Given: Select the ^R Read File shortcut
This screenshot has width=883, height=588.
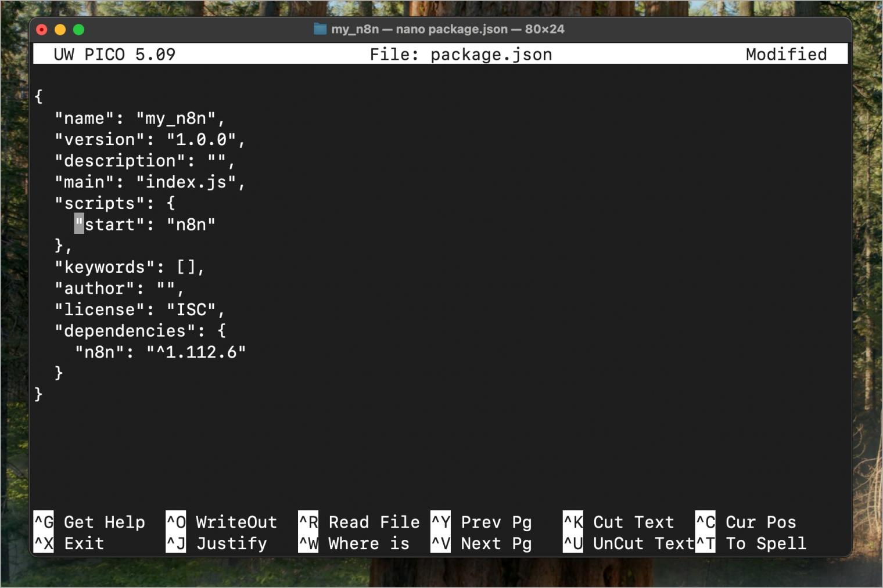Looking at the screenshot, I should coord(358,522).
